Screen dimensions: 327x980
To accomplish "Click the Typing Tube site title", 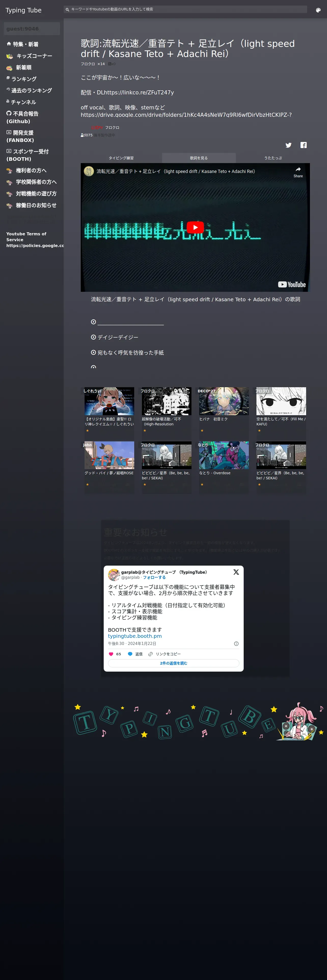I will tap(24, 10).
